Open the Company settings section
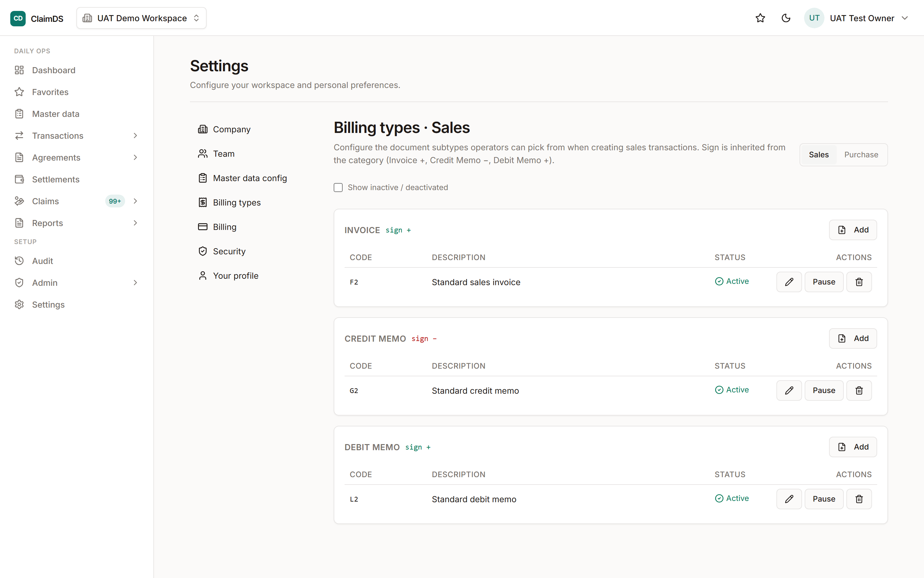The height and width of the screenshot is (578, 924). pos(252,130)
